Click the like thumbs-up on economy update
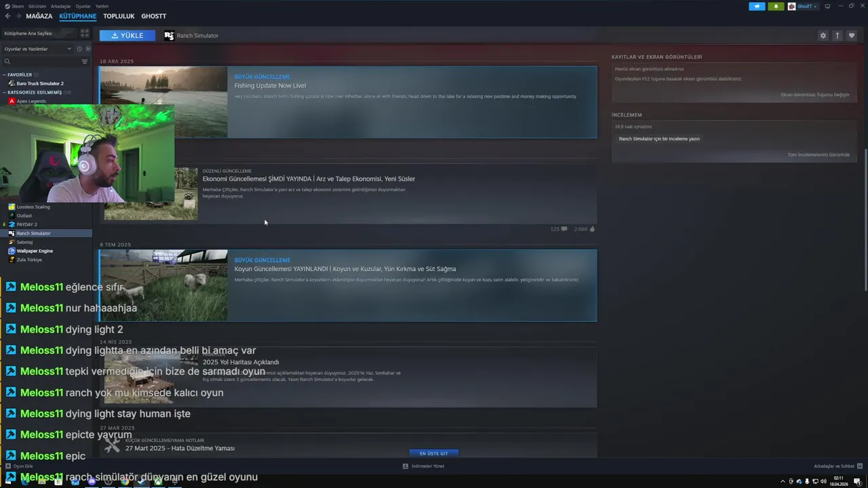 [592, 229]
